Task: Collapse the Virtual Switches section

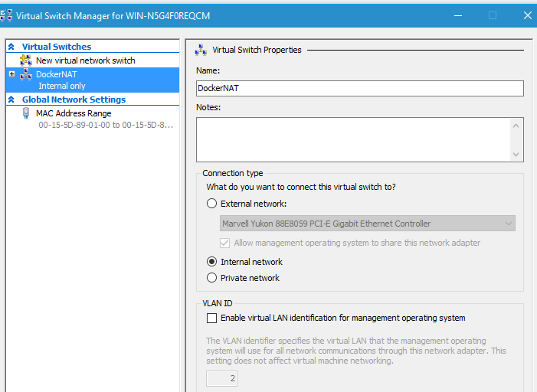Action: coord(11,47)
